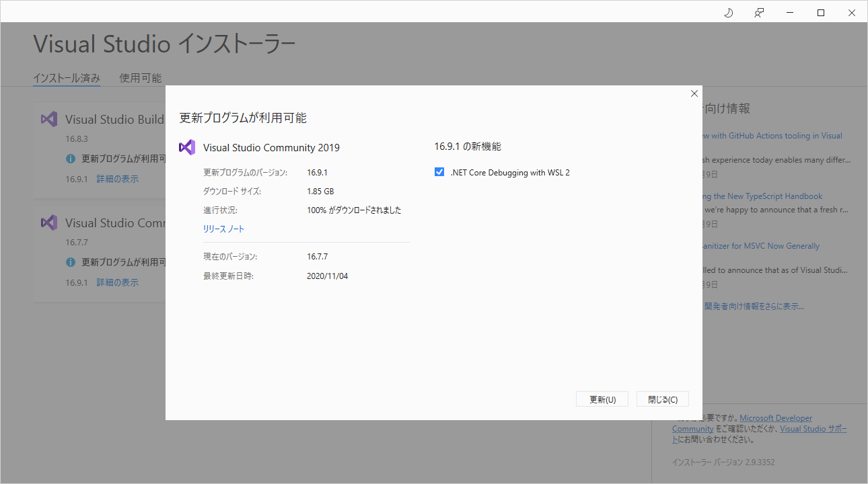This screenshot has height=484, width=868.
Task: Select last updated date 2020/11/04
Action: (327, 276)
